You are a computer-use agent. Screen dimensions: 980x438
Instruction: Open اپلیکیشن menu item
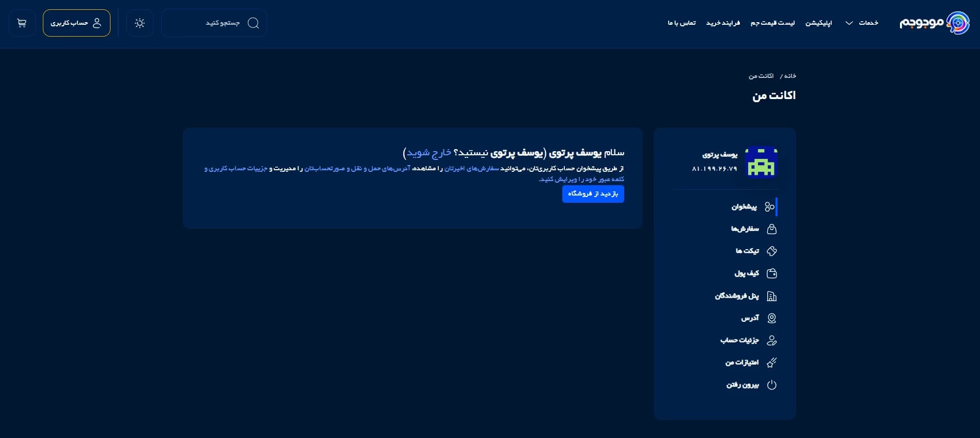818,23
